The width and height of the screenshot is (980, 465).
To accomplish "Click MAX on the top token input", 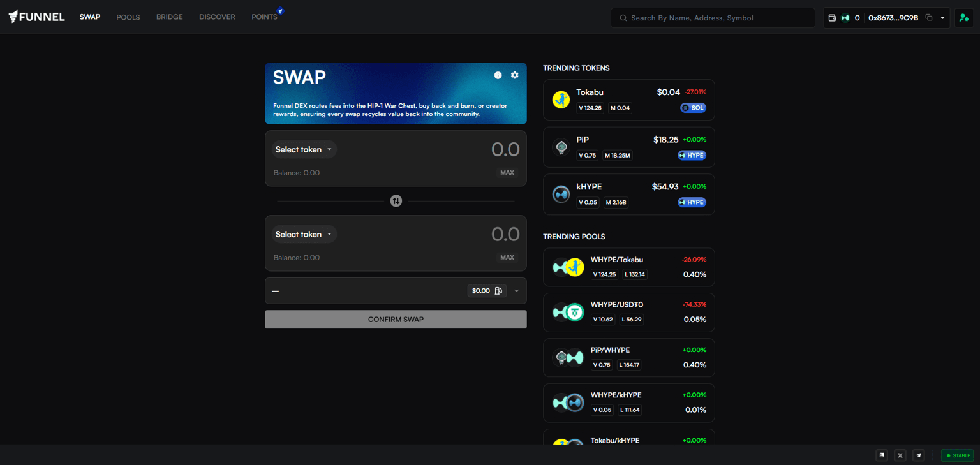I will (507, 173).
